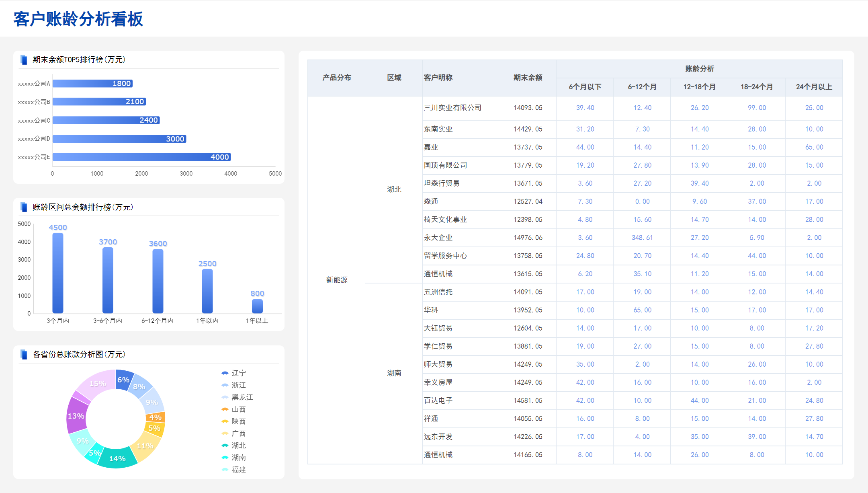The image size is (868, 493).
Task: Click the 14% teal donut segment
Action: tap(117, 459)
